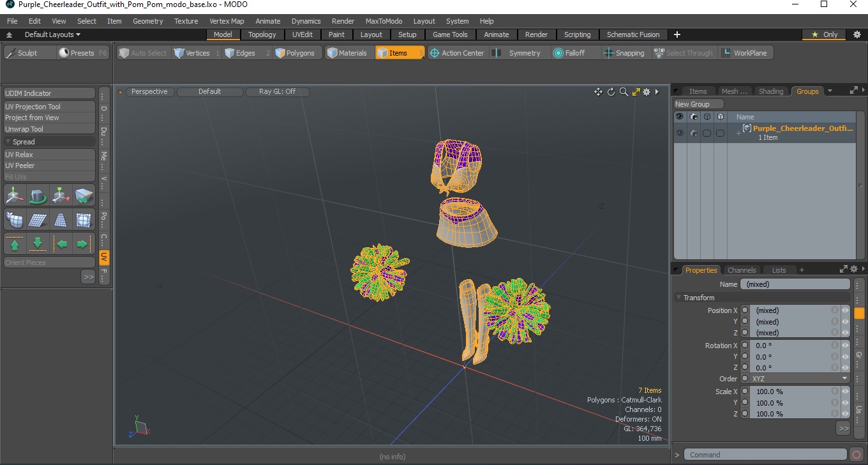Maximize the 3D viewport with expand icon
The image size is (868, 465).
(x=636, y=92)
